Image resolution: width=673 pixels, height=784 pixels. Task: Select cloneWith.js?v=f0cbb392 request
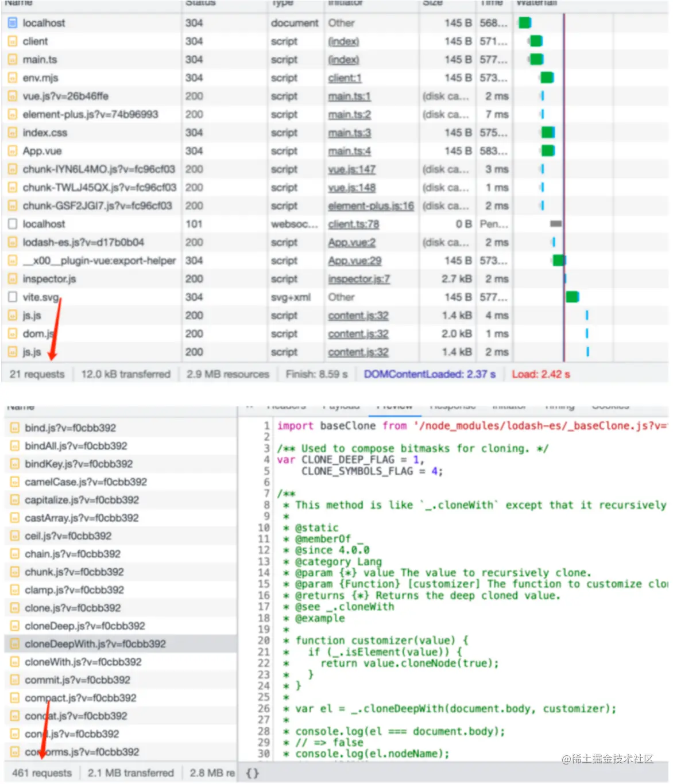point(83,662)
